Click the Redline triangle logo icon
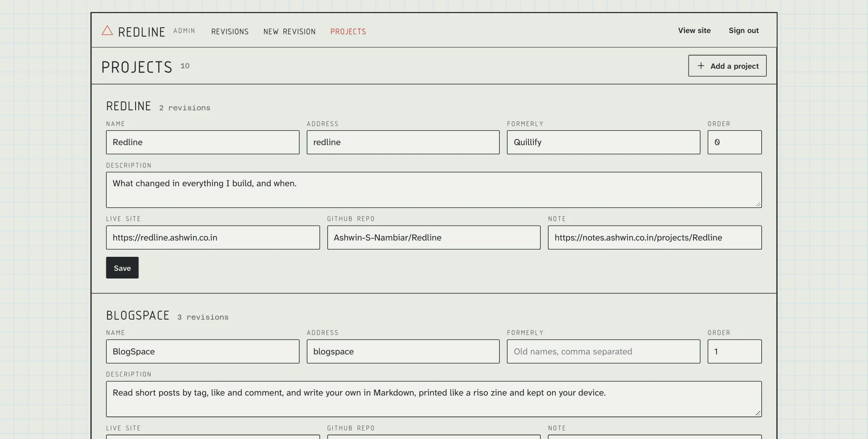The height and width of the screenshot is (439, 868). tap(107, 30)
